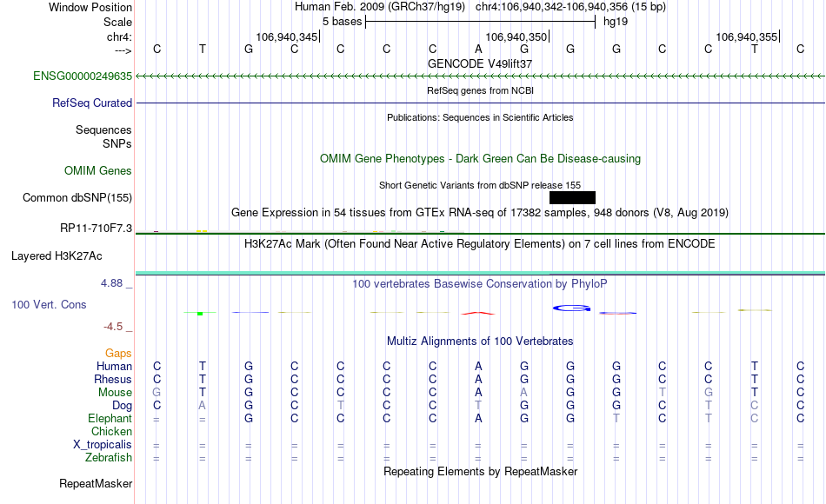The image size is (826, 504).
Task: Click the blue G PhyloP conservation peak
Action: click(571, 308)
